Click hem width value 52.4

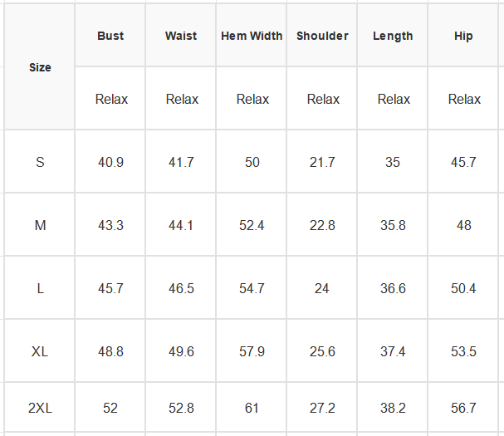pos(252,225)
